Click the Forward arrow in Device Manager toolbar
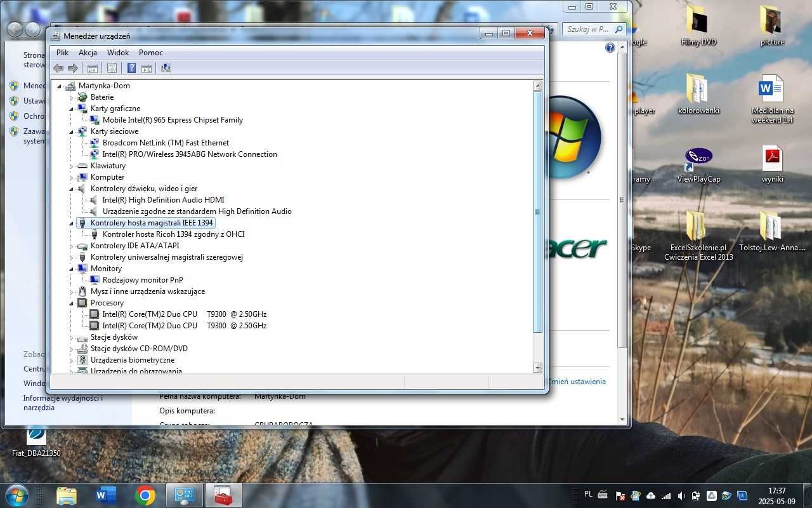812x508 pixels. 73,68
